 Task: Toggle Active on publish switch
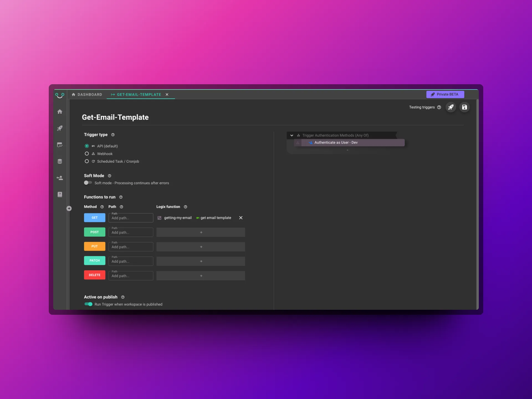point(88,304)
